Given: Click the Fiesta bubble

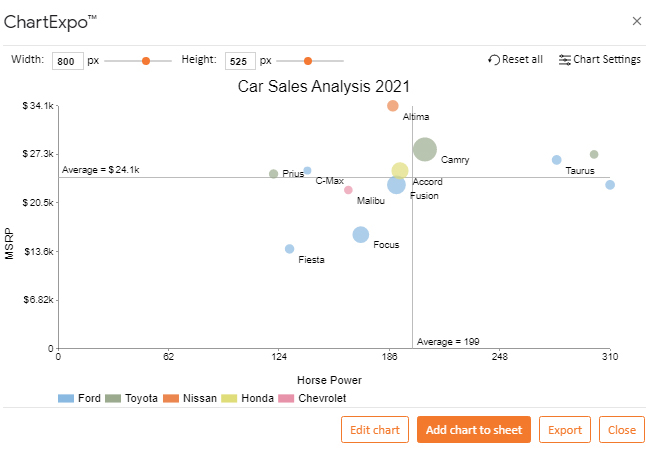Looking at the screenshot, I should (x=290, y=249).
